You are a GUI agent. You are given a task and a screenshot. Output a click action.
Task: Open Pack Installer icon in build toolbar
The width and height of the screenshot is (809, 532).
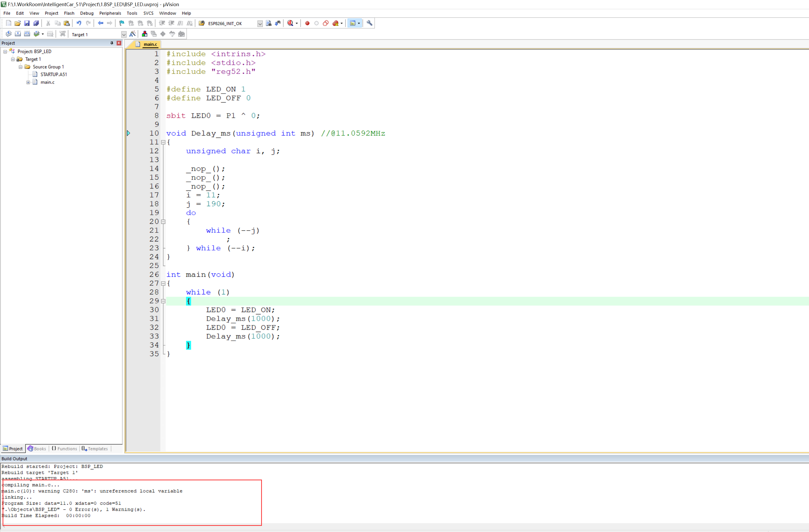[182, 34]
